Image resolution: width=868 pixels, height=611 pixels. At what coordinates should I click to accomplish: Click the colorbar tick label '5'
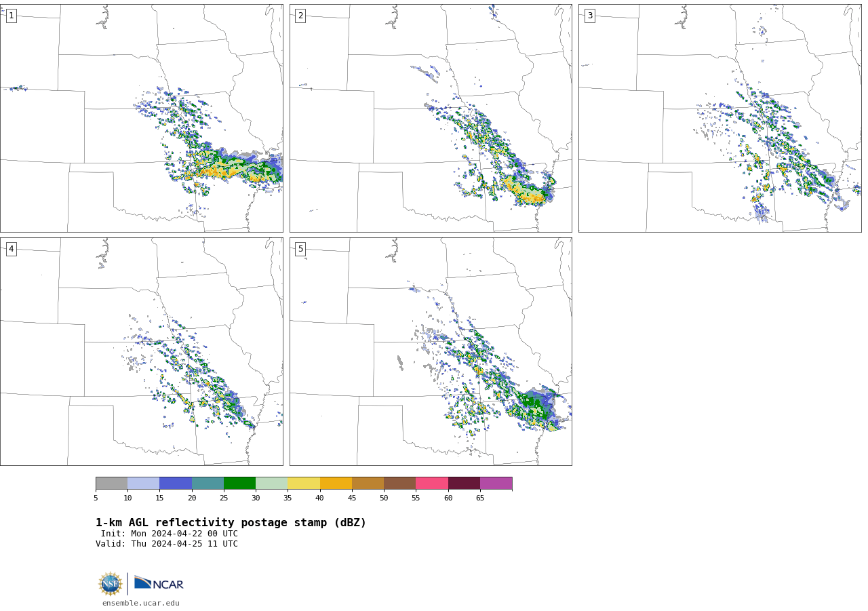pos(96,498)
